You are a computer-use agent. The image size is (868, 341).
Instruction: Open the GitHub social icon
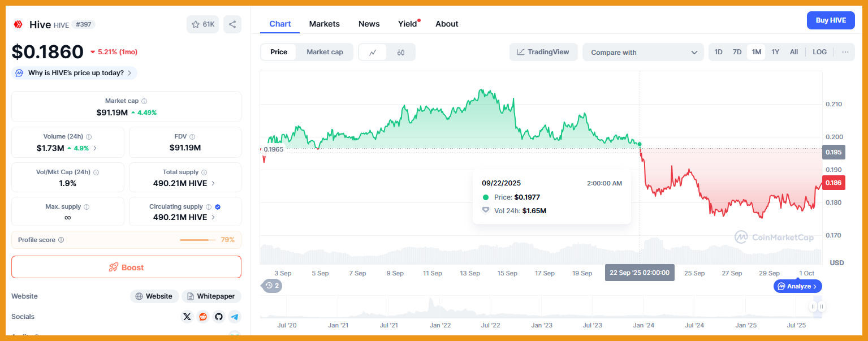[x=219, y=317]
